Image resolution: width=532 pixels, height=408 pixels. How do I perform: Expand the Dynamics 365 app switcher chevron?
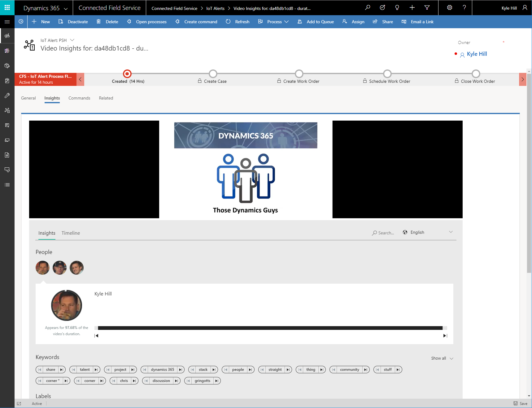[66, 9]
